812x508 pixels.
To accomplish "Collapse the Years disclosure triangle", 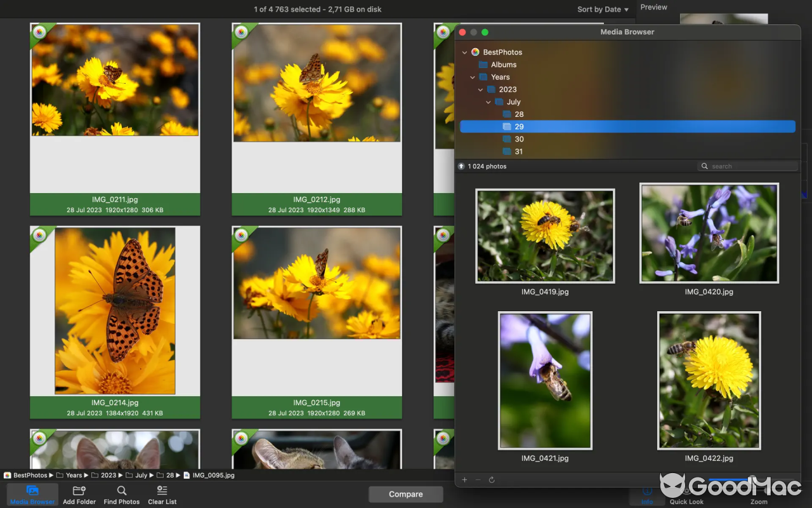I will click(472, 77).
